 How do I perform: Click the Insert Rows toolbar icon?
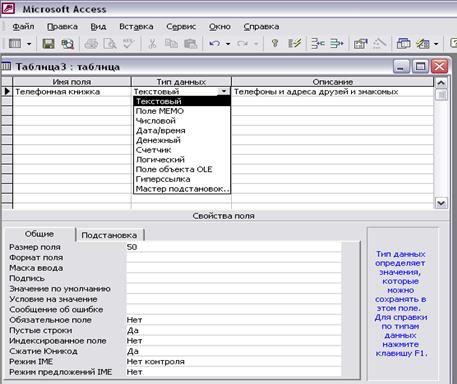click(x=318, y=44)
